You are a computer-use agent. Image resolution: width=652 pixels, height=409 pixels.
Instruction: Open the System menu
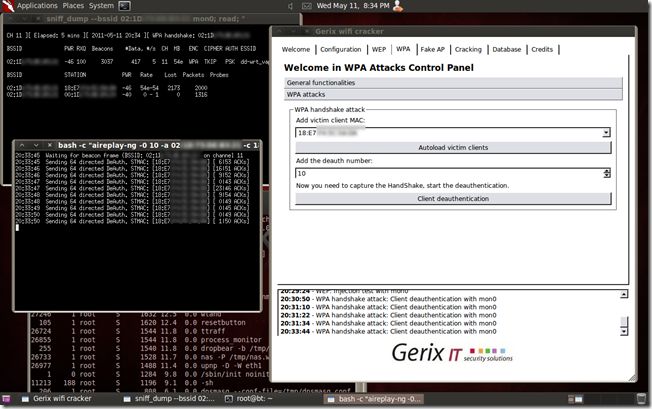pos(101,5)
